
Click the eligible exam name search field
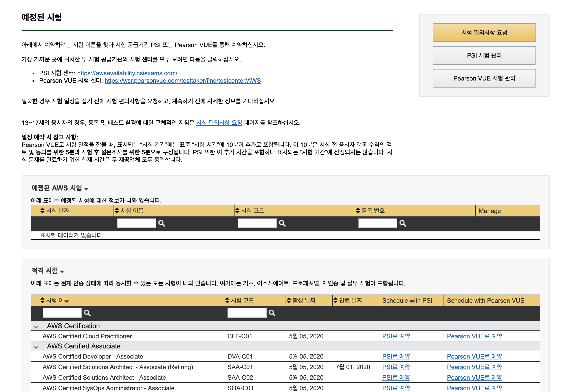click(x=62, y=313)
